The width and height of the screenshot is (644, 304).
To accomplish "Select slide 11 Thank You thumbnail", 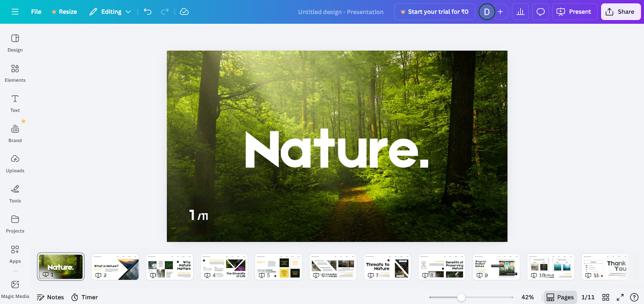I will [605, 267].
